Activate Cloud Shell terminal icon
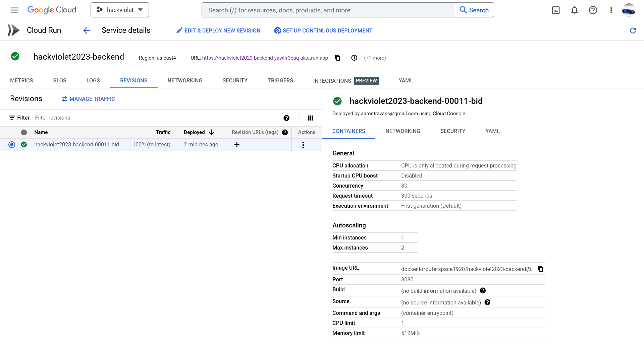Image resolution: width=644 pixels, height=346 pixels. (556, 10)
